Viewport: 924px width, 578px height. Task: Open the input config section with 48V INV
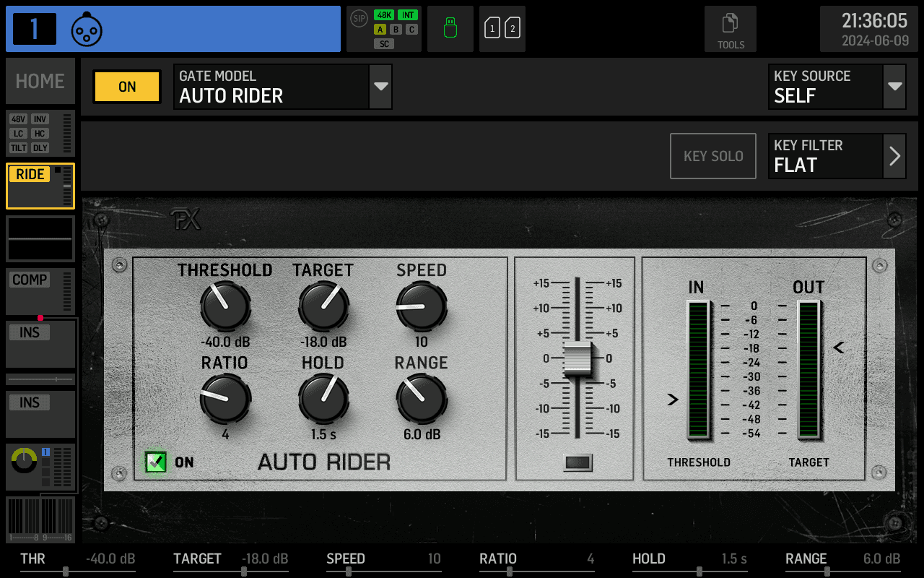(40, 134)
